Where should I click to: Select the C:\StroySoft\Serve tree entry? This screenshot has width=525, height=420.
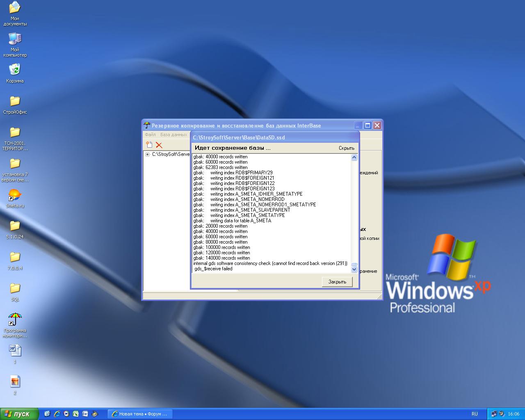pyautogui.click(x=170, y=154)
